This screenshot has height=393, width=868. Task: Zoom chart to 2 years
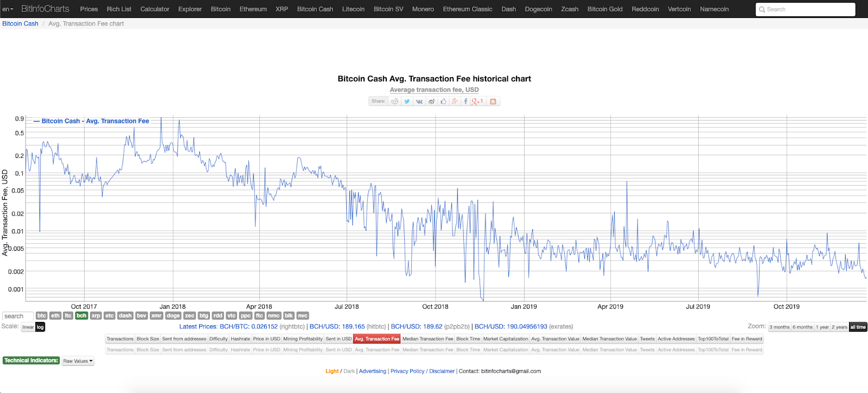pyautogui.click(x=840, y=327)
